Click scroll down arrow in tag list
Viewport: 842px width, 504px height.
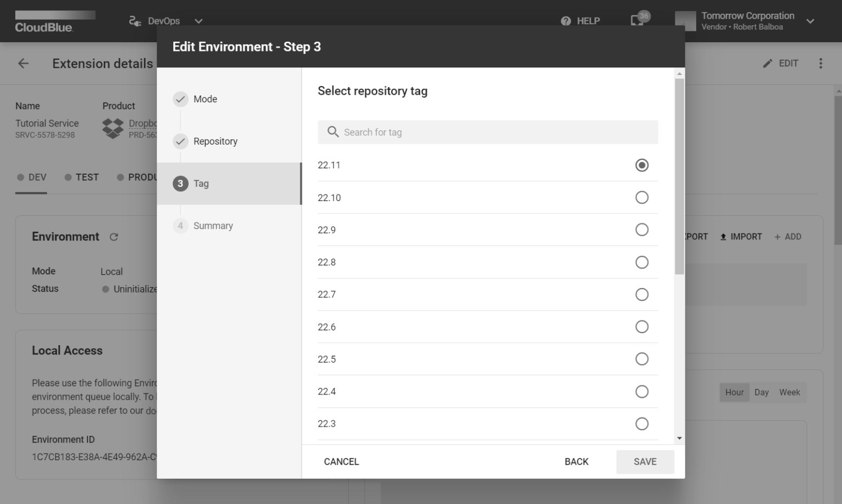click(680, 438)
